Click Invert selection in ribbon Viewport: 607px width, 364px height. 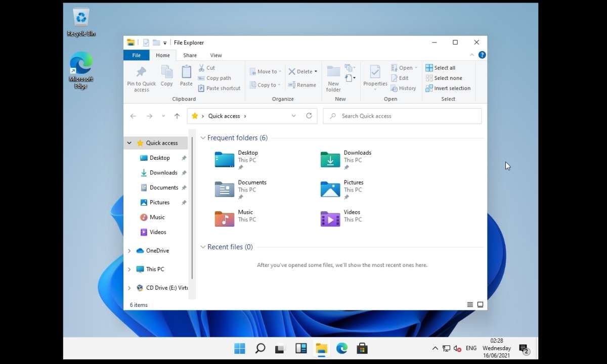pyautogui.click(x=448, y=88)
